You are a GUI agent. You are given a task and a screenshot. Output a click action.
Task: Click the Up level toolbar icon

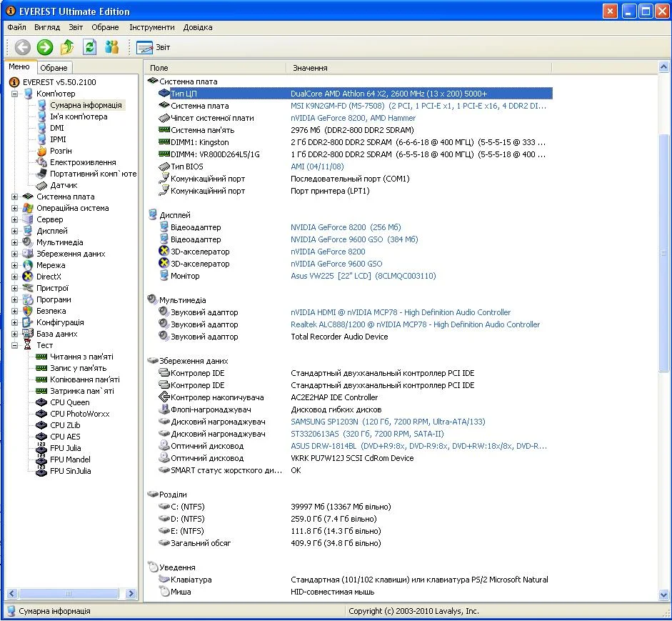(67, 47)
